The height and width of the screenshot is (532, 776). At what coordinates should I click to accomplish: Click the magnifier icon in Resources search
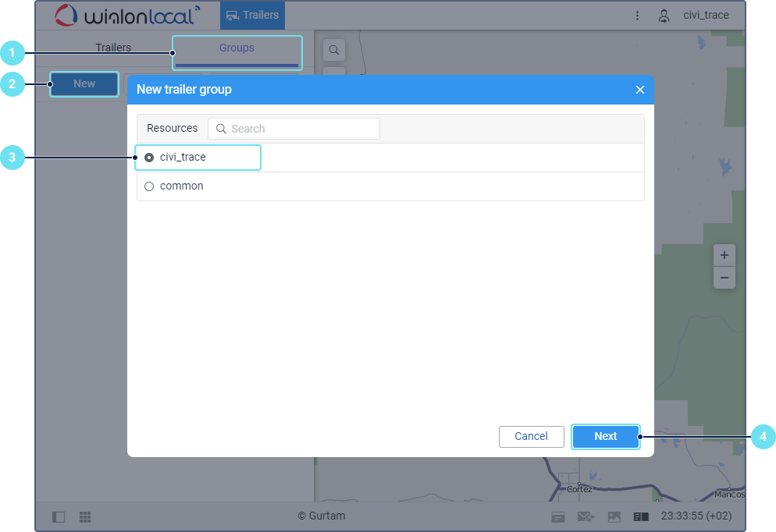coord(221,129)
